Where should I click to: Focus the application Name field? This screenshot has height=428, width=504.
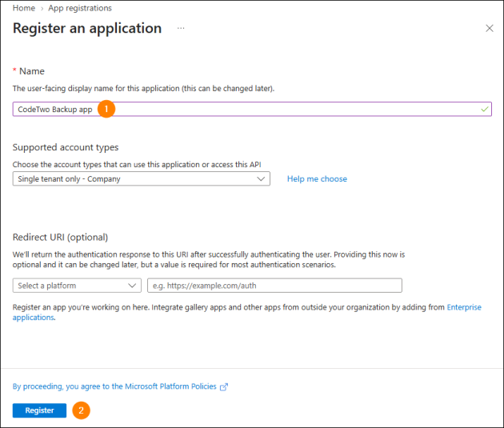pyautogui.click(x=252, y=110)
